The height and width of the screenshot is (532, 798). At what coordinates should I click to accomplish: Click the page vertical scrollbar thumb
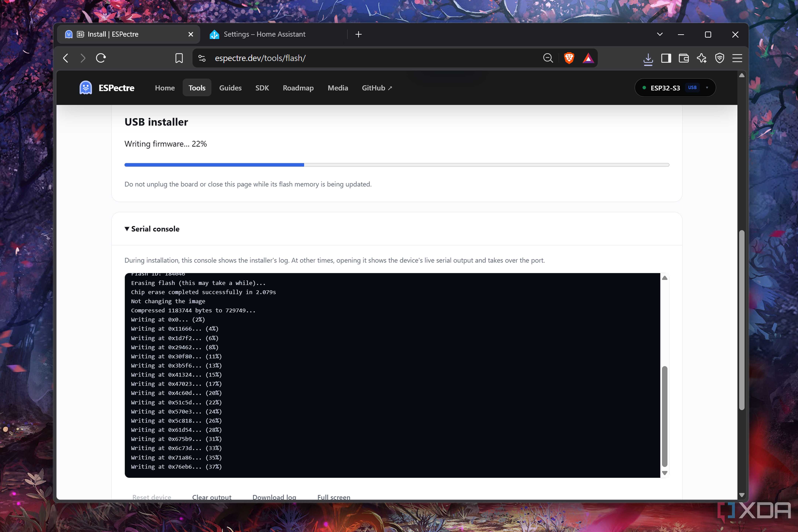pos(742,320)
